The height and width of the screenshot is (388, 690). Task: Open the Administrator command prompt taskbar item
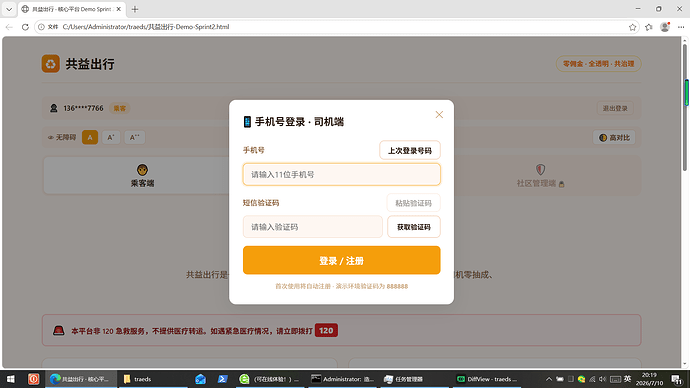(x=342, y=379)
